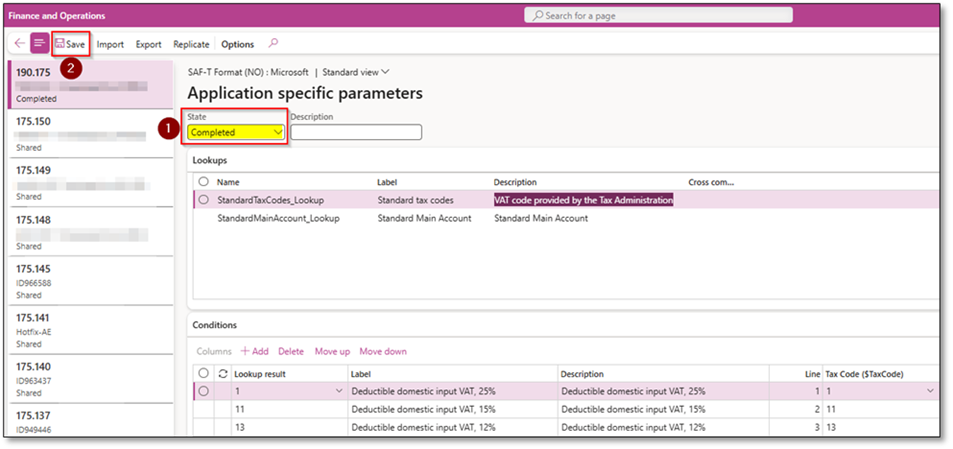Select first Conditions row radio button
Image resolution: width=953 pixels, height=449 pixels.
pos(204,391)
